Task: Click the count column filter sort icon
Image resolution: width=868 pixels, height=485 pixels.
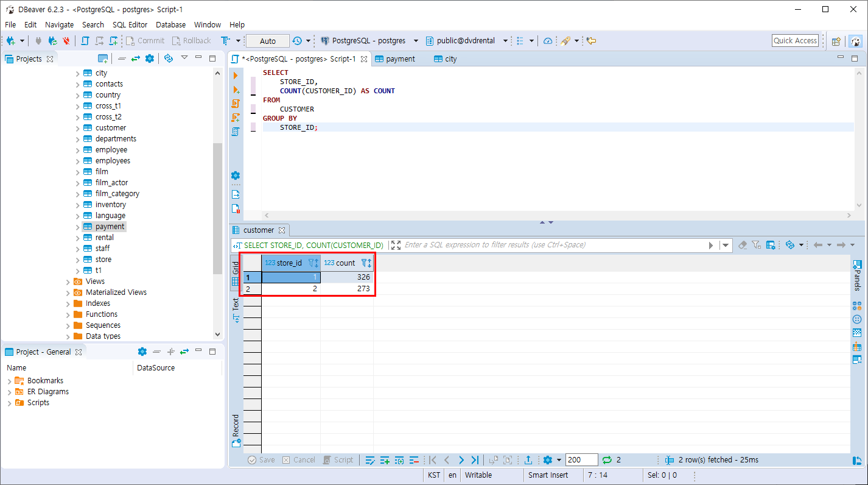Action: [366, 263]
